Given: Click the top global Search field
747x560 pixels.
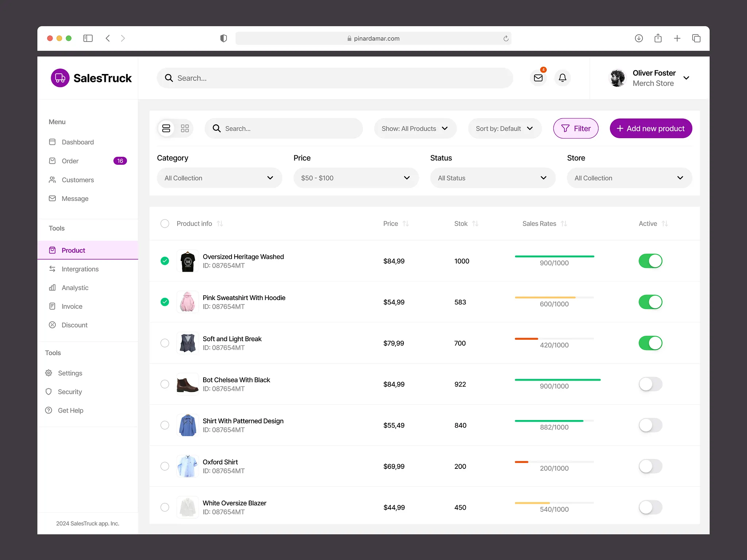Looking at the screenshot, I should 335,78.
